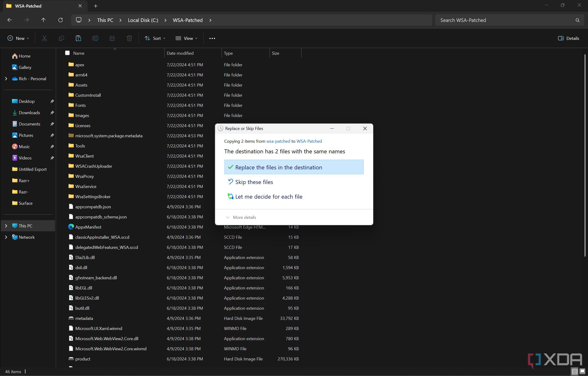Expand This PC in navigation pane
This screenshot has width=588, height=376.
[x=6, y=226]
